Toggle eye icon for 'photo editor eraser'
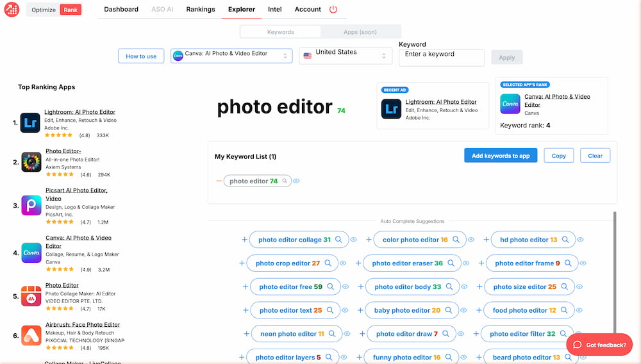Screen dimensions: 641x364 (x=466, y=263)
